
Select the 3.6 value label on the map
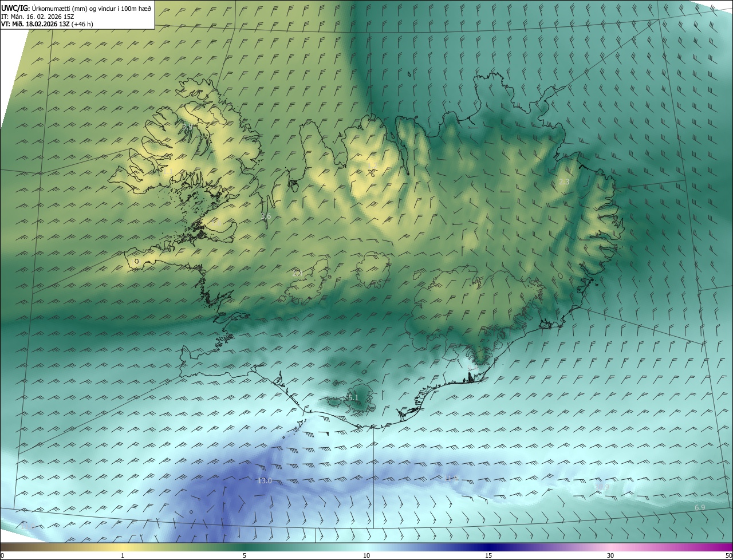click(x=266, y=216)
